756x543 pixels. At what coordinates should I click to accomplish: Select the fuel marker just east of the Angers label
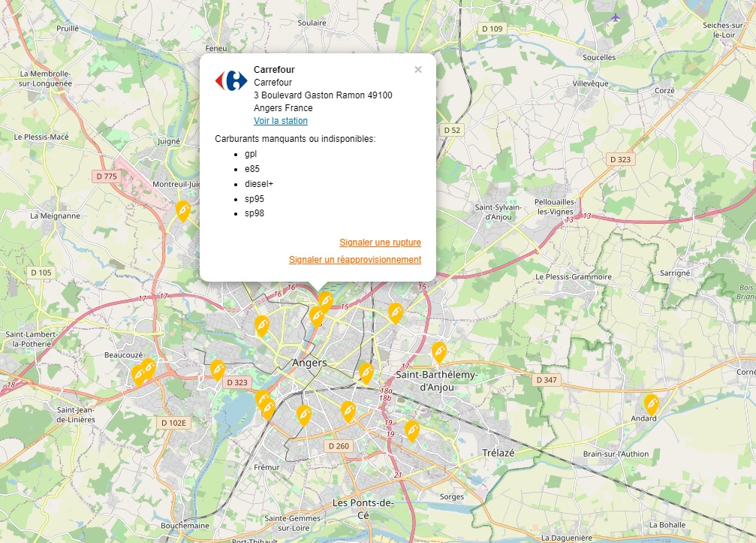click(366, 372)
